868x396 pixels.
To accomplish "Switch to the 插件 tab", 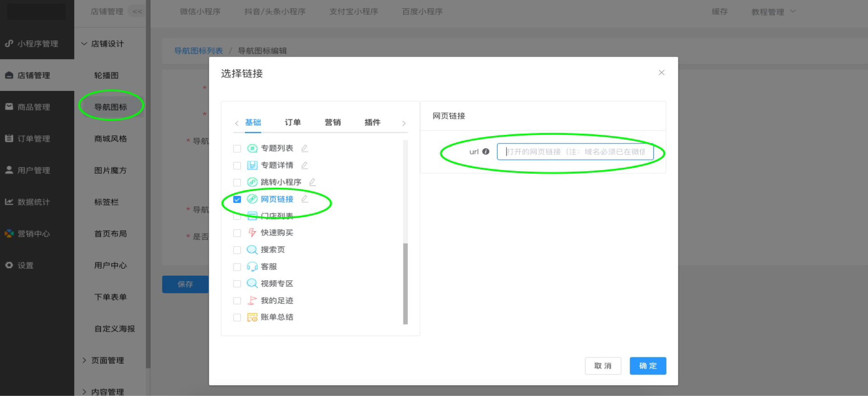I will 373,122.
